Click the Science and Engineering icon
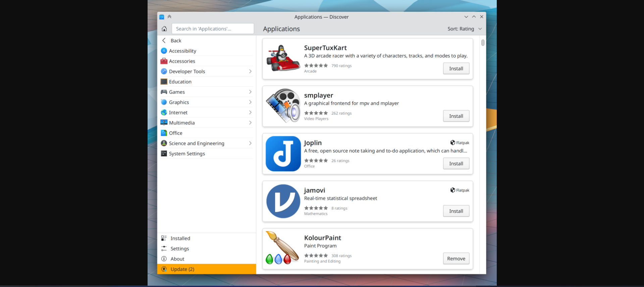This screenshot has width=644, height=287. point(164,143)
